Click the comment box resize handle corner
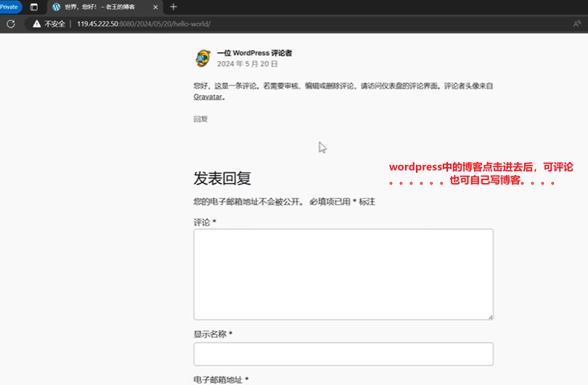588x385 pixels. 491,317
